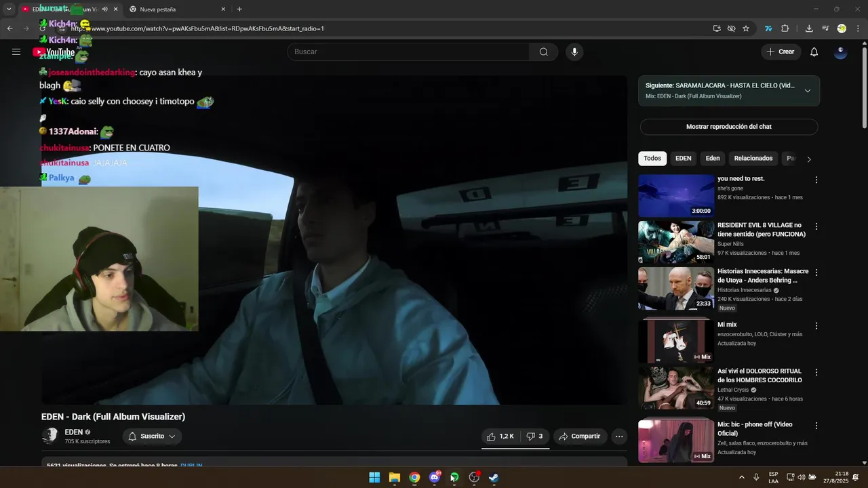The width and height of the screenshot is (868, 488).
Task: Expand the Siguiente playlist panel chevron
Action: [808, 91]
